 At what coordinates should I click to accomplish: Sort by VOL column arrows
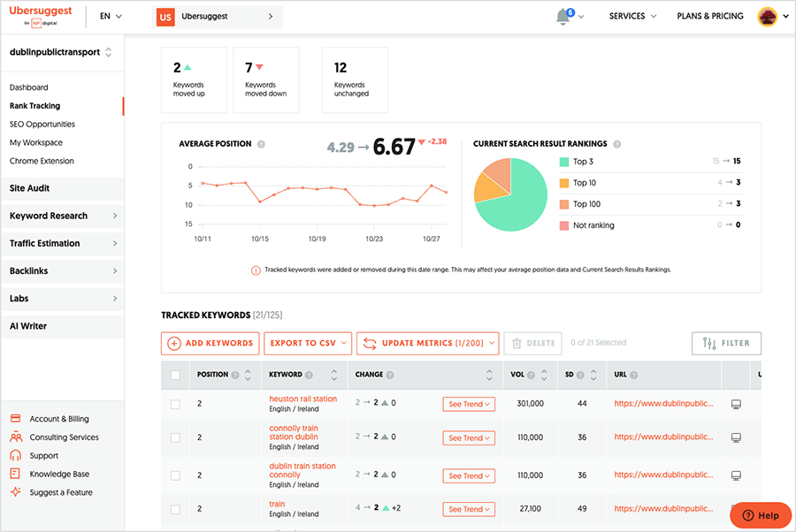click(x=544, y=375)
